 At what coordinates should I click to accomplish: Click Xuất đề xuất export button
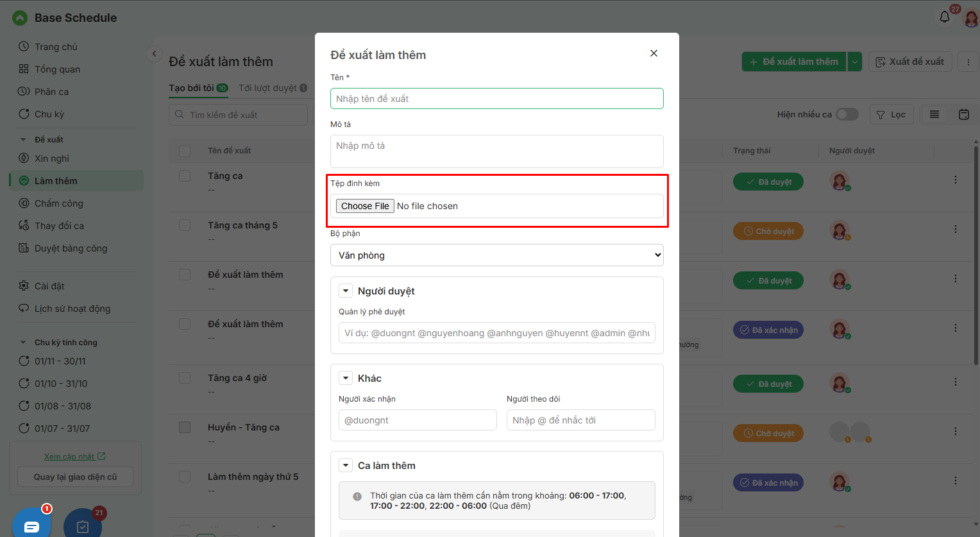[x=910, y=62]
